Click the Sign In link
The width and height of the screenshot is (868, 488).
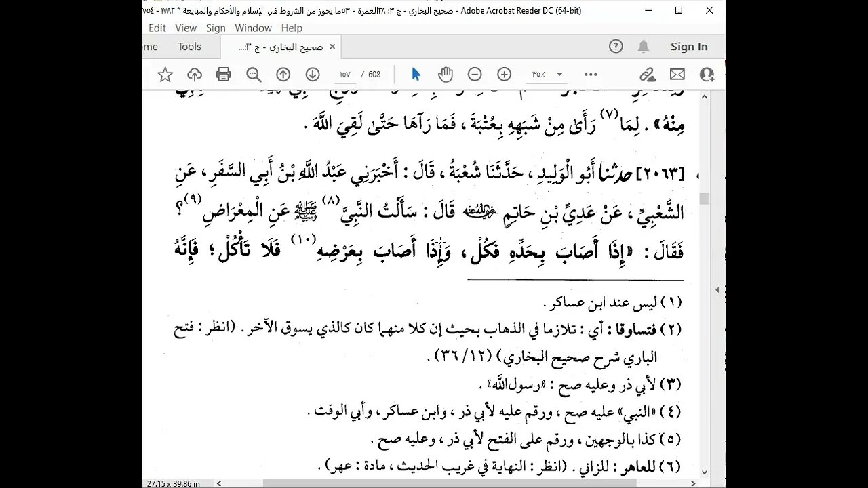tap(689, 47)
